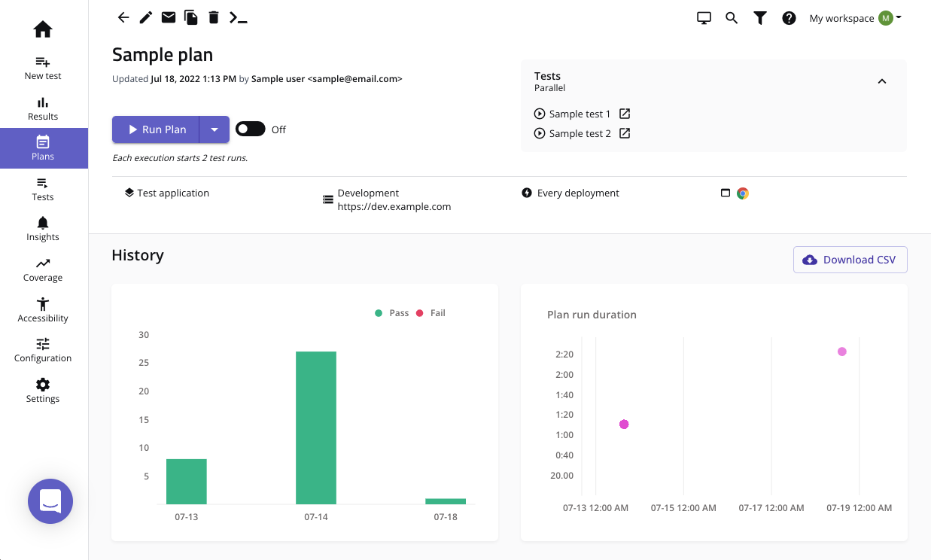Viewport: 931px width, 560px height.
Task: Duplicate the plan with copy icon
Action: (x=191, y=17)
